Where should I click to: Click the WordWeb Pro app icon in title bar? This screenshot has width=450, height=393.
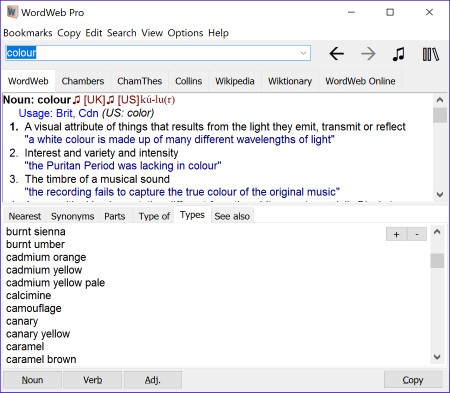12,12
